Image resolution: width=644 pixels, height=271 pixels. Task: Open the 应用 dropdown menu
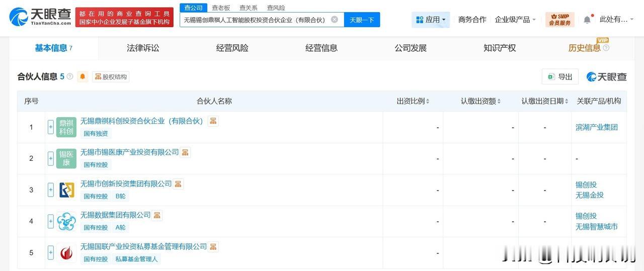[x=431, y=20]
